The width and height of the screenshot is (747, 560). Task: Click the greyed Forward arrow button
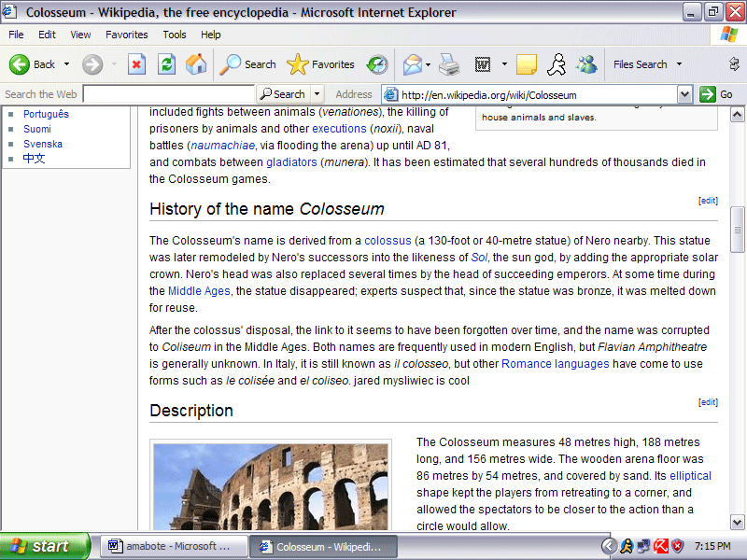click(92, 64)
